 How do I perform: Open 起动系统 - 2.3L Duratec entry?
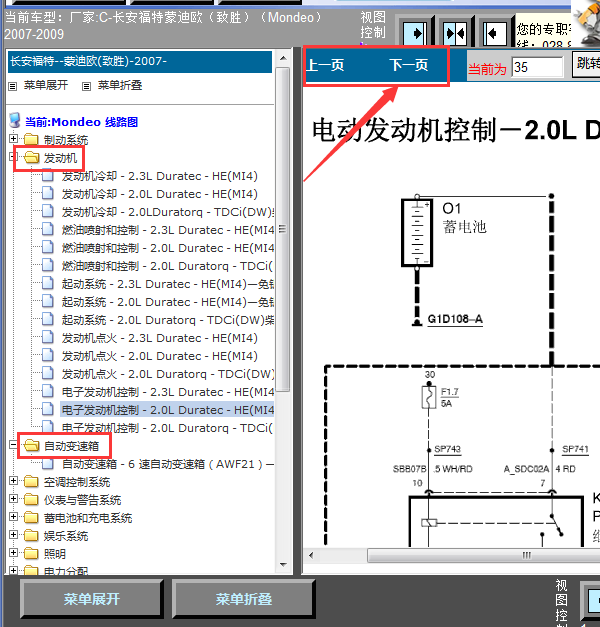click(168, 284)
